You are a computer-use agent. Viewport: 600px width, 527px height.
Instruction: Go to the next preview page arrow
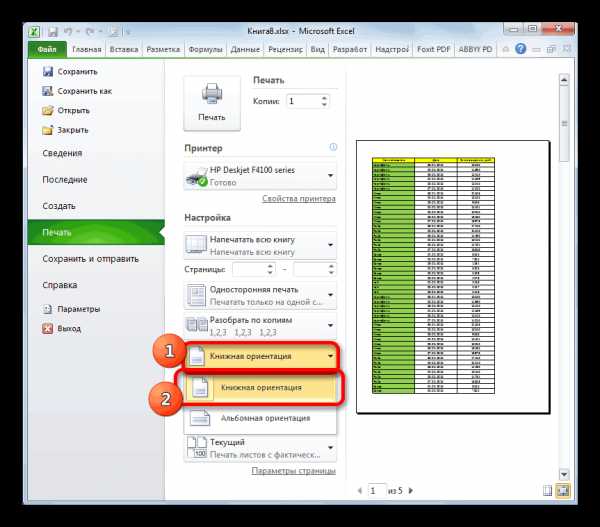click(411, 491)
